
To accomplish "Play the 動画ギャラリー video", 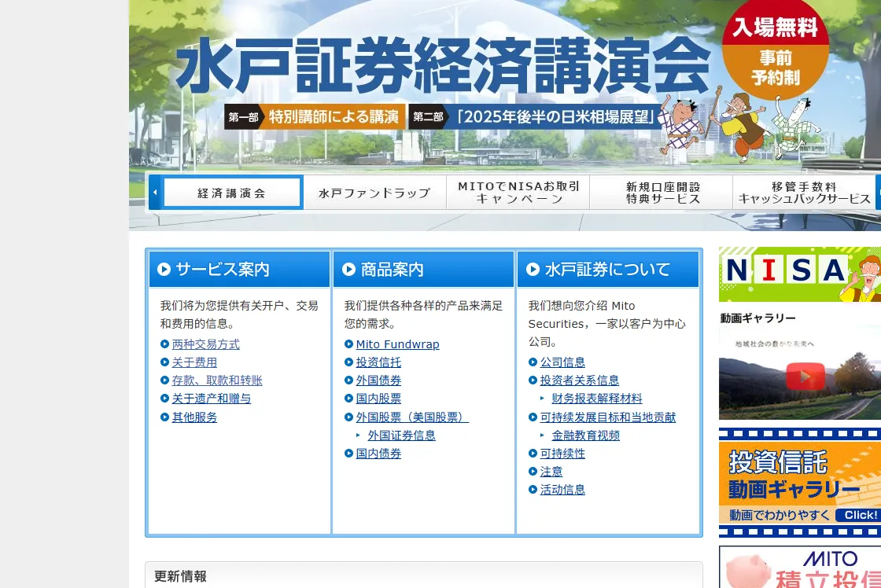I will (805, 377).
